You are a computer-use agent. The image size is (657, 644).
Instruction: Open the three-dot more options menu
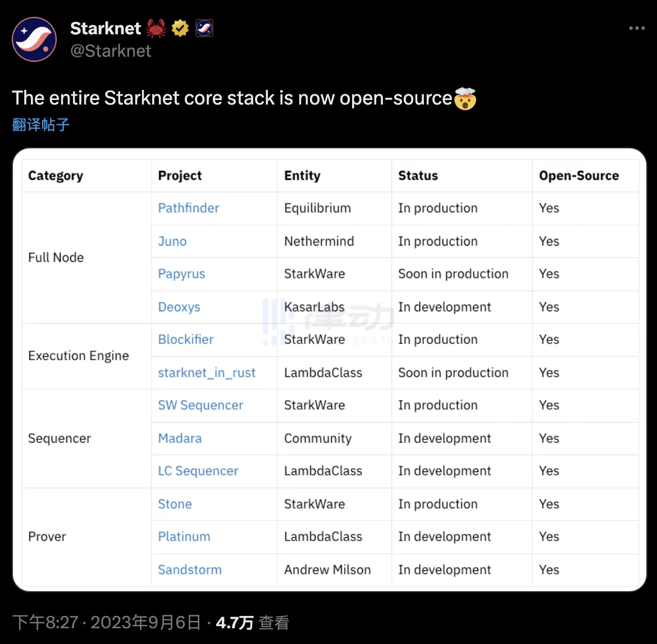(x=637, y=28)
